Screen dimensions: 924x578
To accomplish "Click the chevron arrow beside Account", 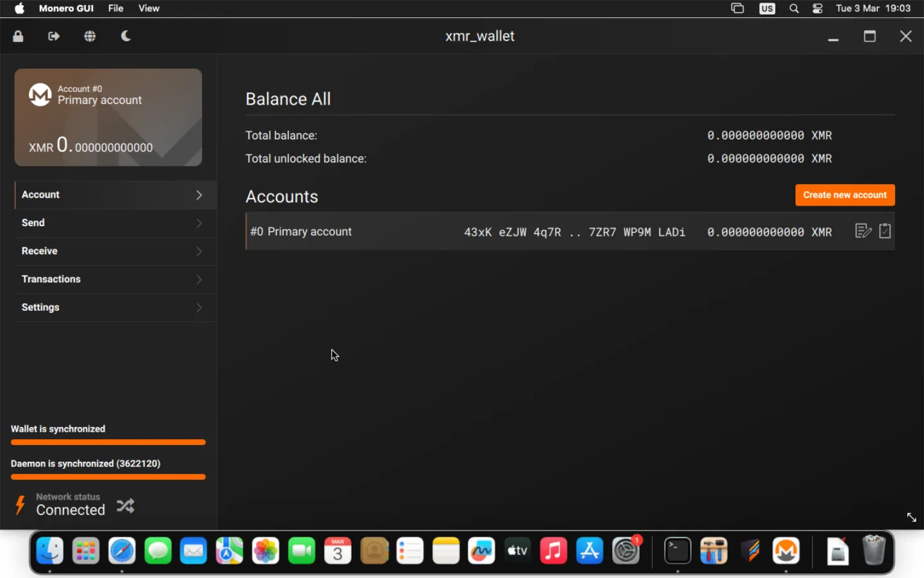I will 199,195.
